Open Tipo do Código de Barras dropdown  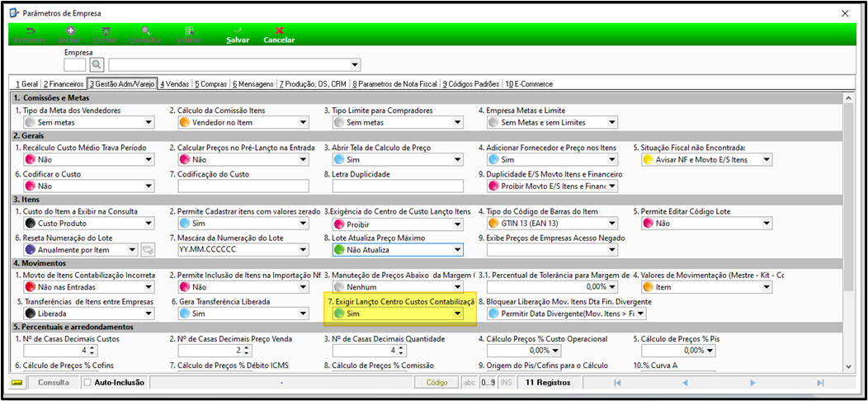click(612, 224)
